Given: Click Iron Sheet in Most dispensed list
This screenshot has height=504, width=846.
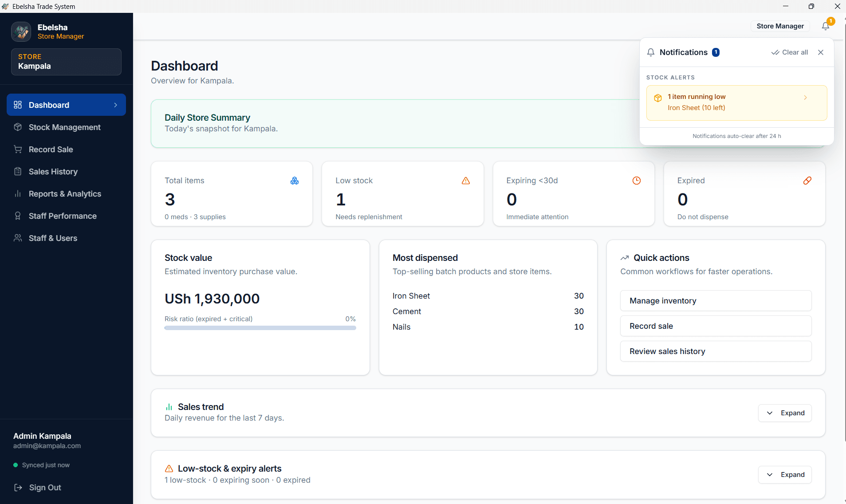Looking at the screenshot, I should tap(411, 296).
